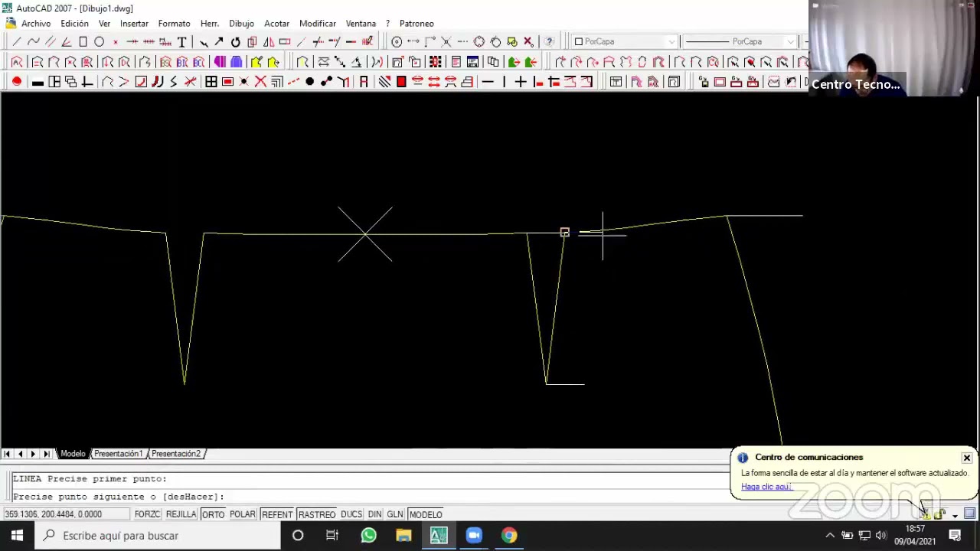
Task: Select the Spline curve tool
Action: pos(33,41)
